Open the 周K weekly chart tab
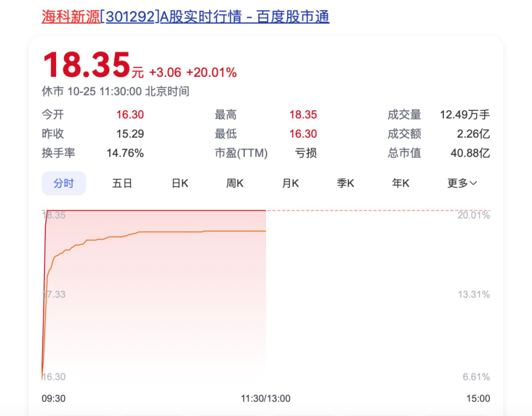 point(234,183)
